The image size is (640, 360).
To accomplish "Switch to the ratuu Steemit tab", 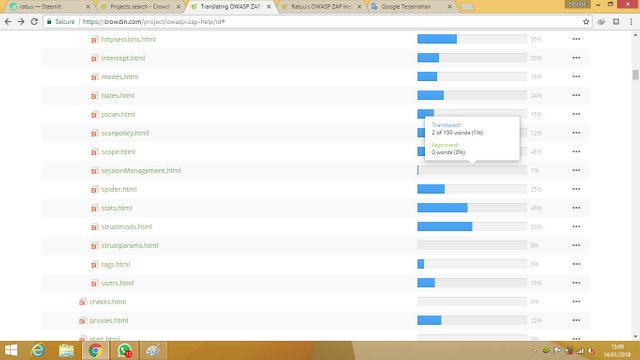I will (x=50, y=7).
